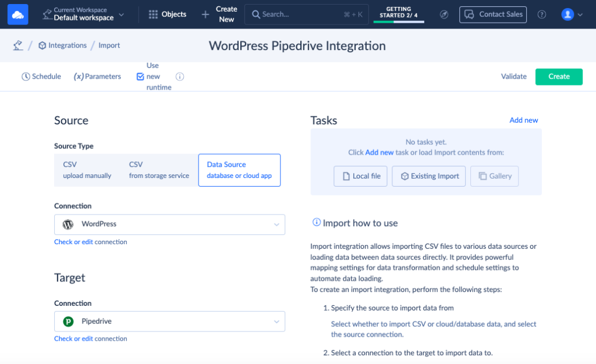Click the Pipedrive logo icon
The width and height of the screenshot is (596, 364).
tap(68, 322)
